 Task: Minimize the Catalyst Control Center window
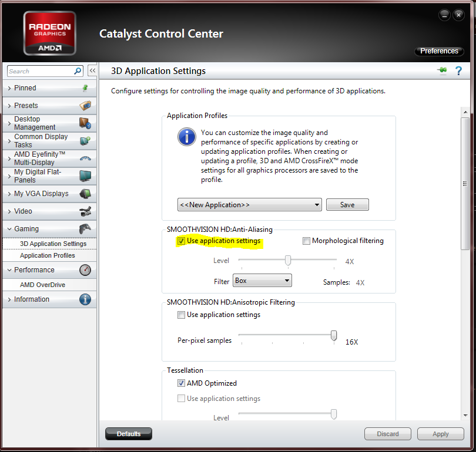tap(444, 15)
